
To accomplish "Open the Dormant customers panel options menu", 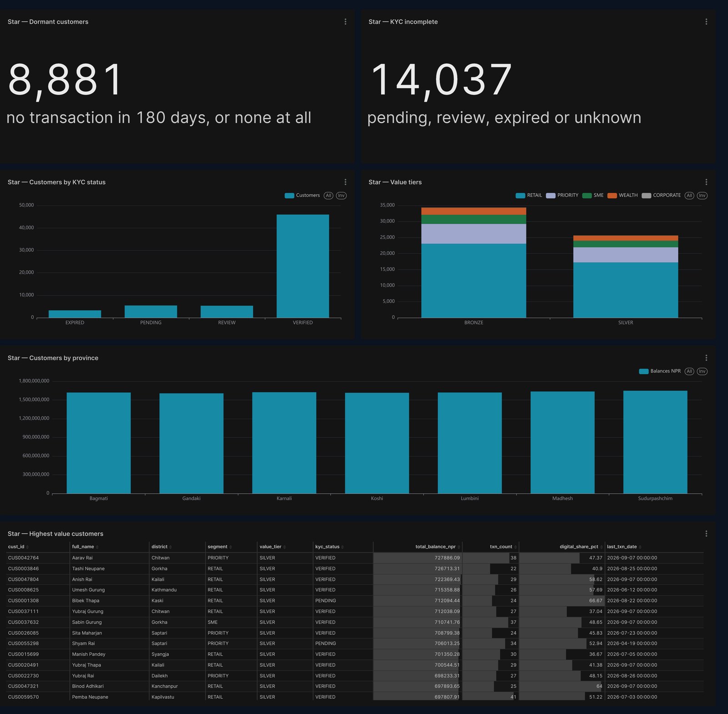I will [345, 22].
